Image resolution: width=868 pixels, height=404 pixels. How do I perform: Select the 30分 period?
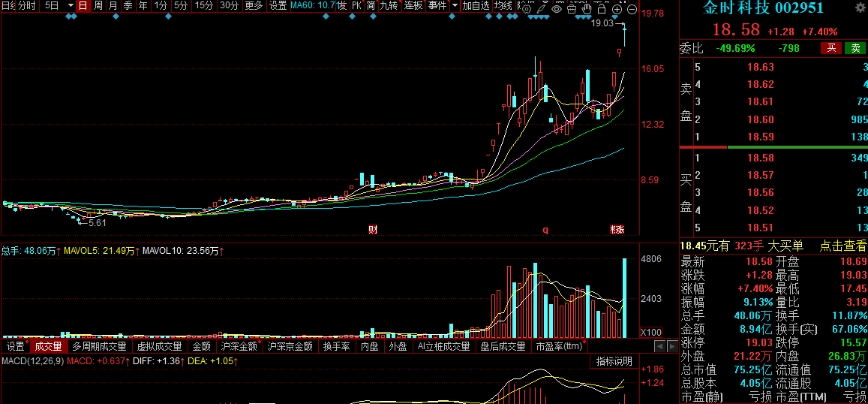click(229, 6)
